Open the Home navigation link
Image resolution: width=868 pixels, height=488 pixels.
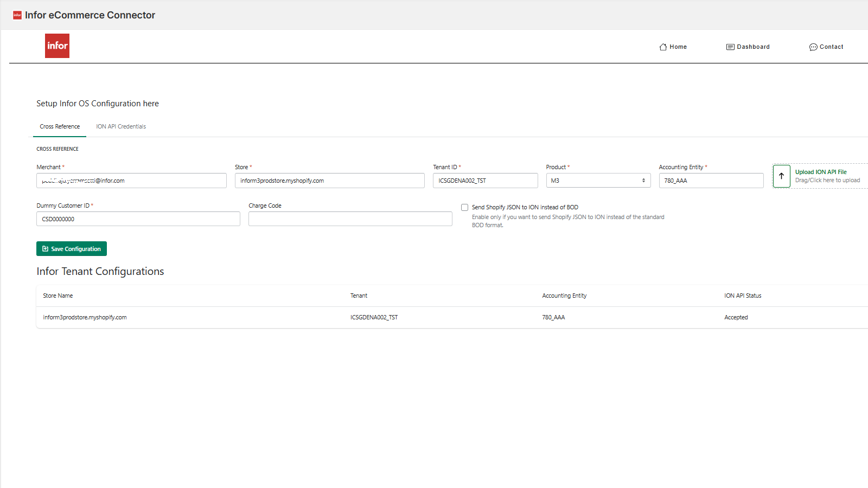click(673, 47)
